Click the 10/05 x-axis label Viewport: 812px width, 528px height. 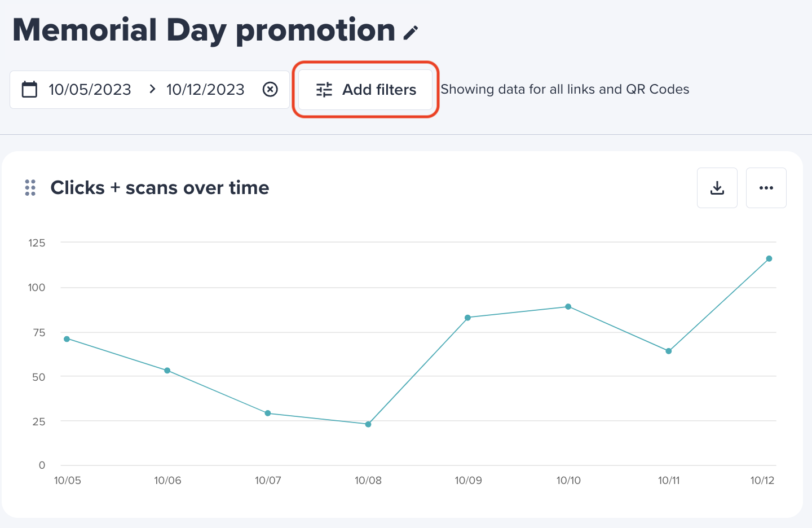(68, 481)
